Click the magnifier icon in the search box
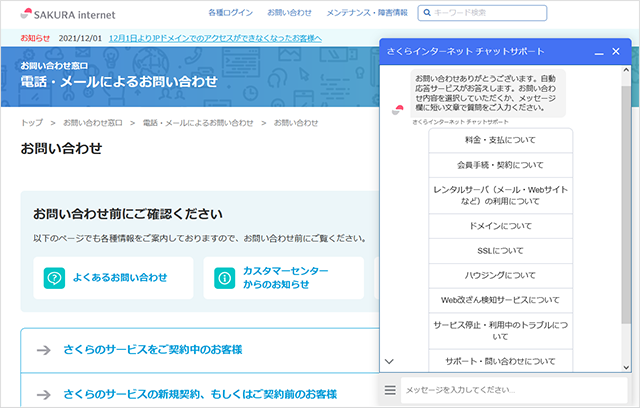The width and height of the screenshot is (640, 408). (426, 13)
